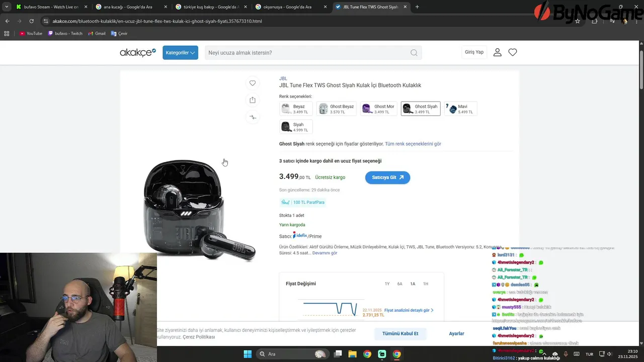Close the JBL Tune Flex tab

point(406,7)
